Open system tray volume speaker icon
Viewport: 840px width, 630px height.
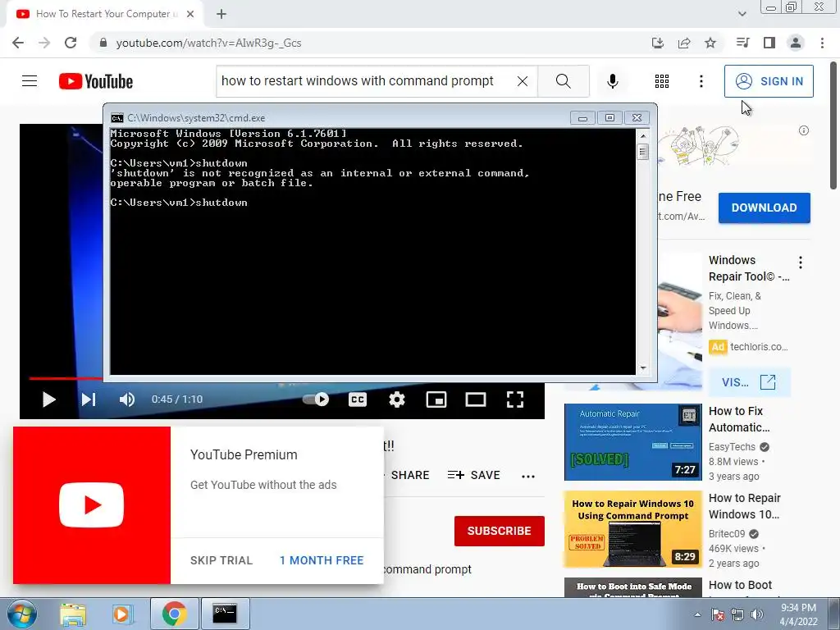click(x=757, y=614)
